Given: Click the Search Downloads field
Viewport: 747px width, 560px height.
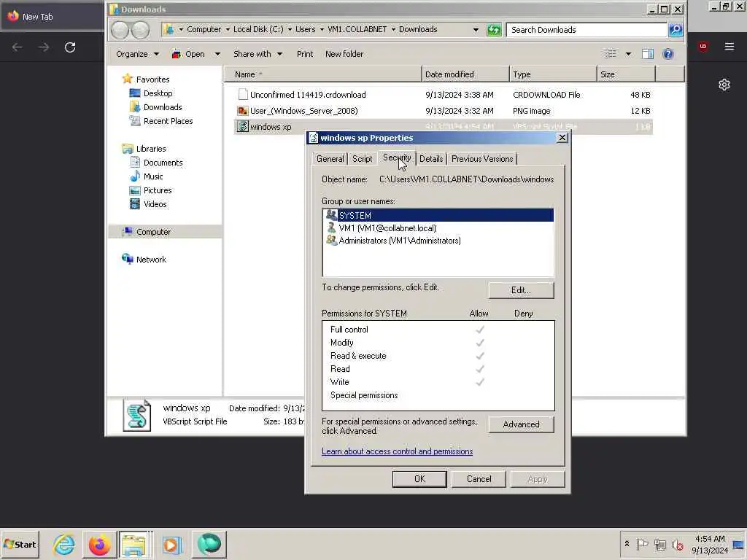Looking at the screenshot, I should pos(587,29).
